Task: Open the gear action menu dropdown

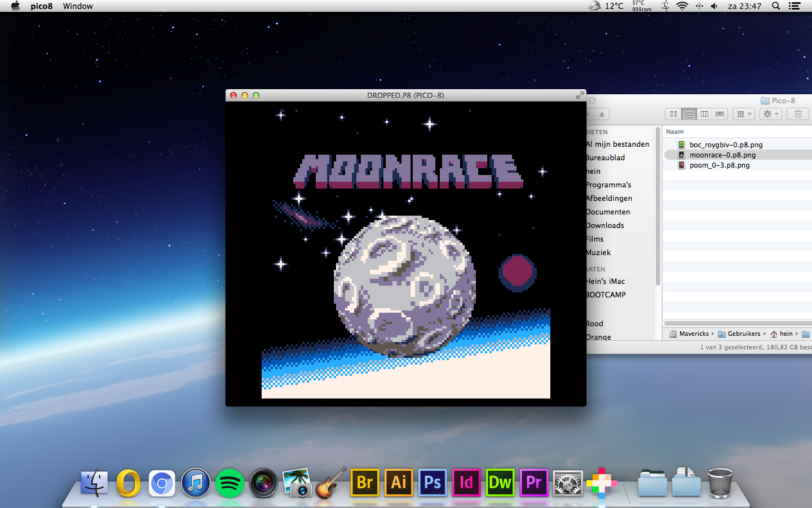Action: point(770,114)
